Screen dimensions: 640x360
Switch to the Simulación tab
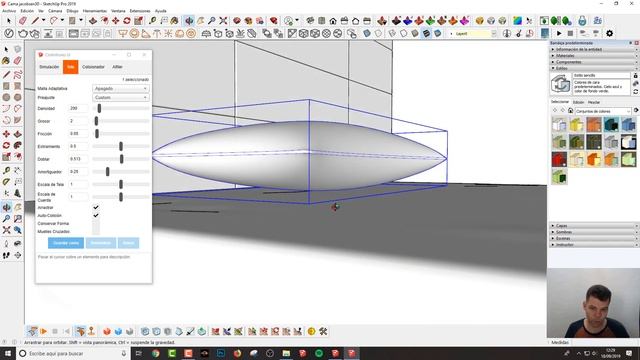[x=49, y=67]
